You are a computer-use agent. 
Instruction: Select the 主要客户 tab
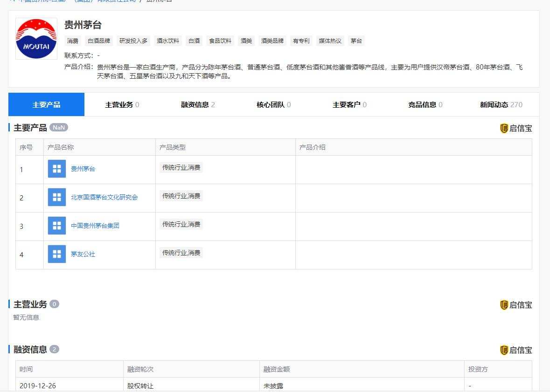[x=349, y=104]
